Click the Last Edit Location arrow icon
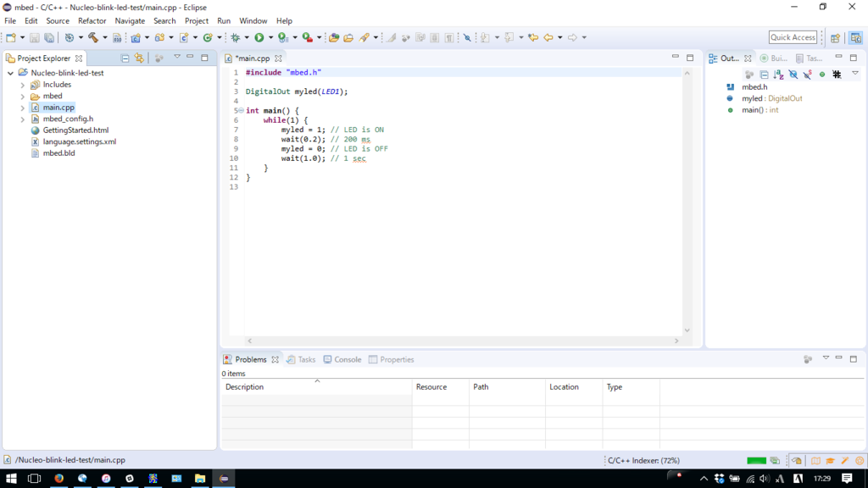The width and height of the screenshot is (868, 488). click(x=533, y=37)
